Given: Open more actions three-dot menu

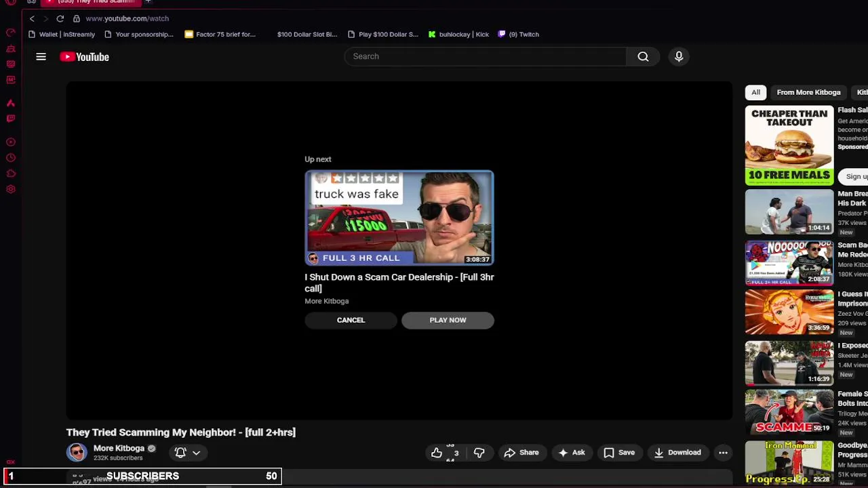Looking at the screenshot, I should (723, 453).
